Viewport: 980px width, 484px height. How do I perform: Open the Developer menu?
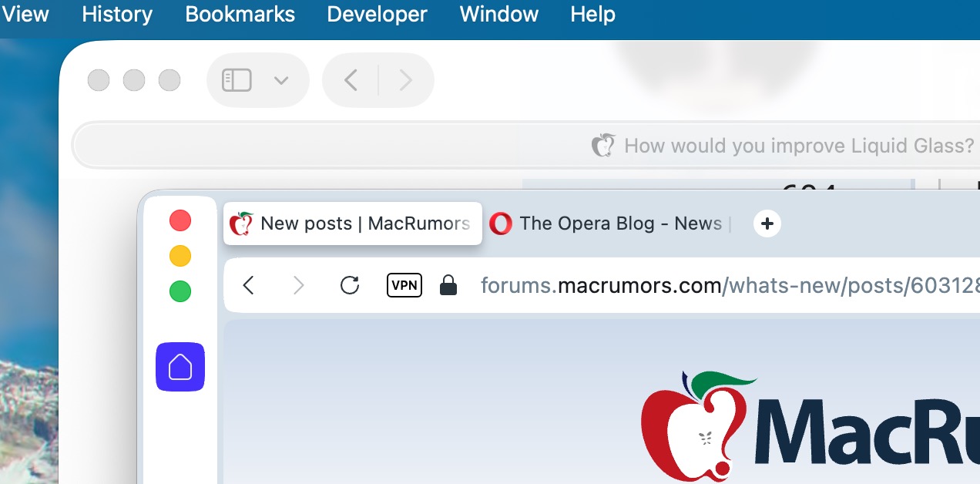coord(377,14)
